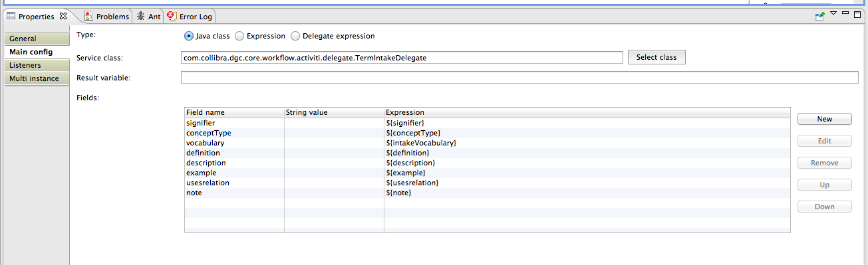This screenshot has height=265, width=868.
Task: Select the signifier field row
Action: [x=488, y=123]
